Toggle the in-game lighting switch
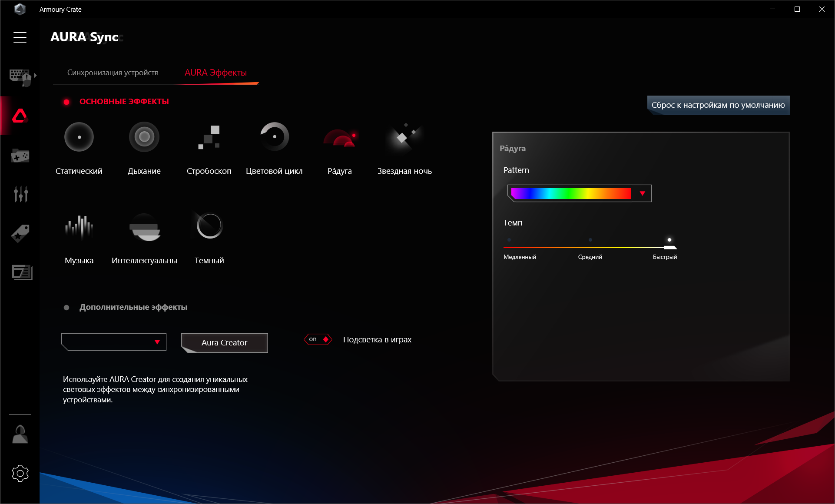The width and height of the screenshot is (835, 504). (x=318, y=339)
